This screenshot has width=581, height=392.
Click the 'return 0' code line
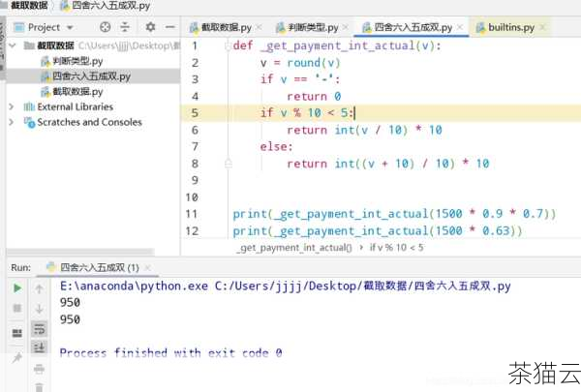click(314, 97)
